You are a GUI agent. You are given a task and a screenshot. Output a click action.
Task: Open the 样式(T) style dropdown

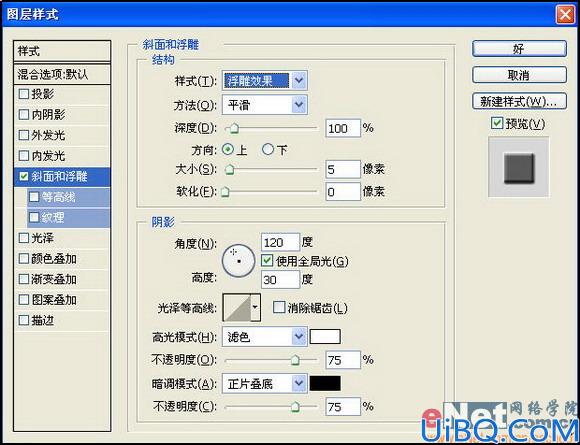265,80
